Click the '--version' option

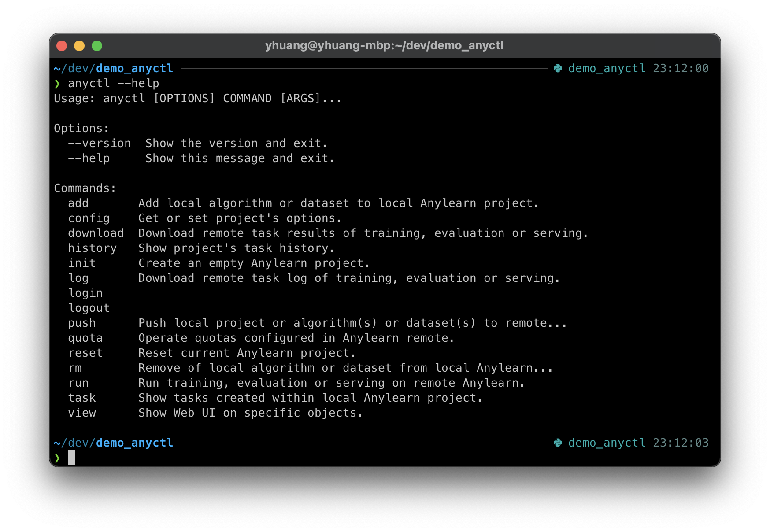pyautogui.click(x=100, y=143)
